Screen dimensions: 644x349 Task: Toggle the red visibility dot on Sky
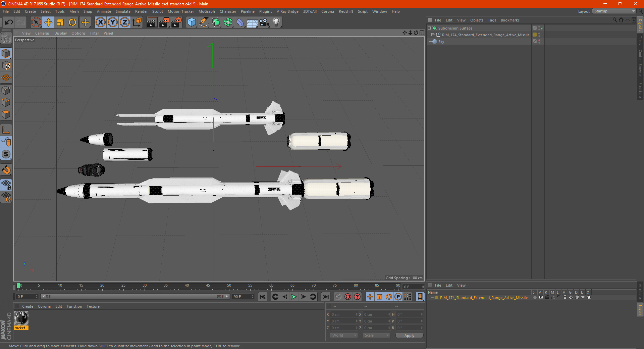click(x=539, y=40)
